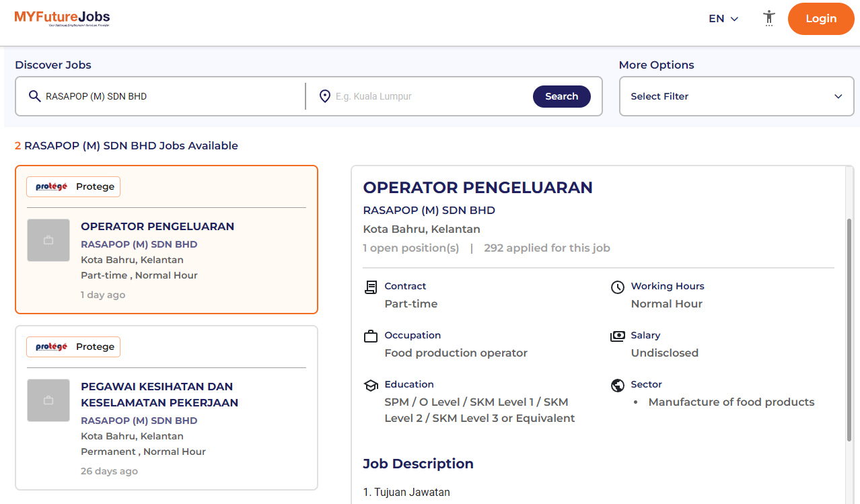The height and width of the screenshot is (504, 860).
Task: Click the Contract document icon
Action: click(371, 287)
